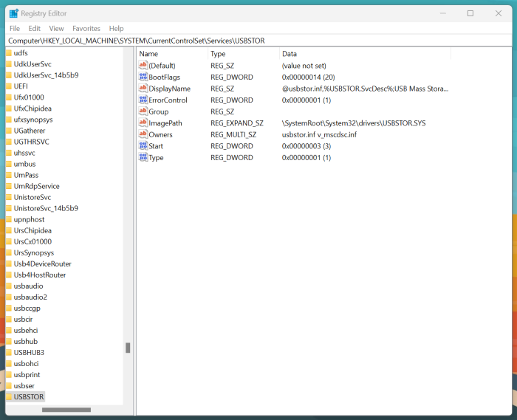
Task: Open the View menu
Action: (x=56, y=28)
